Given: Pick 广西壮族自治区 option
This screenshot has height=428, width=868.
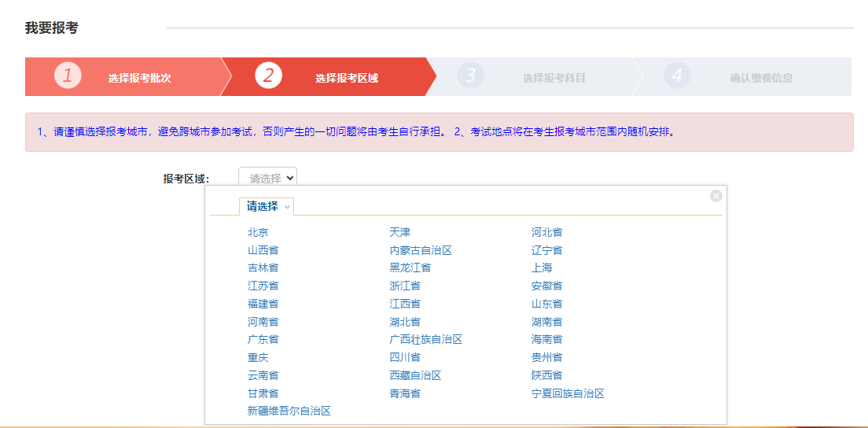Looking at the screenshot, I should (425, 339).
